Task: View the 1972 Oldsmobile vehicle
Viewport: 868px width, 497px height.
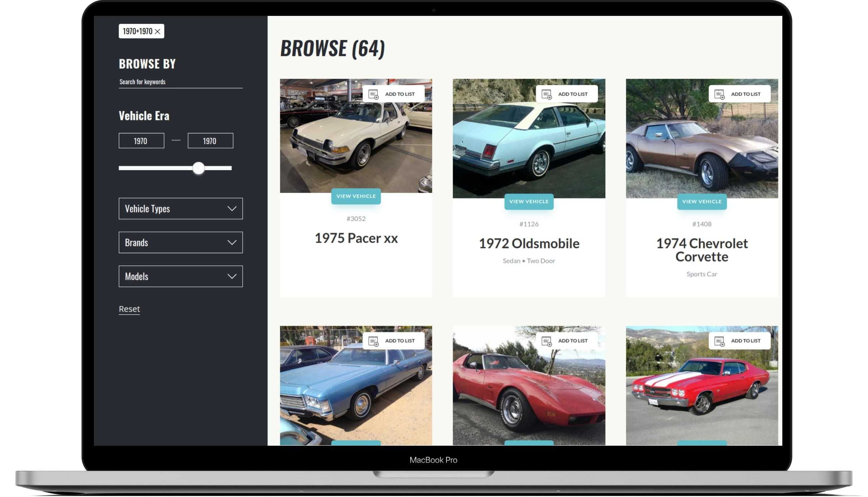Action: click(529, 202)
